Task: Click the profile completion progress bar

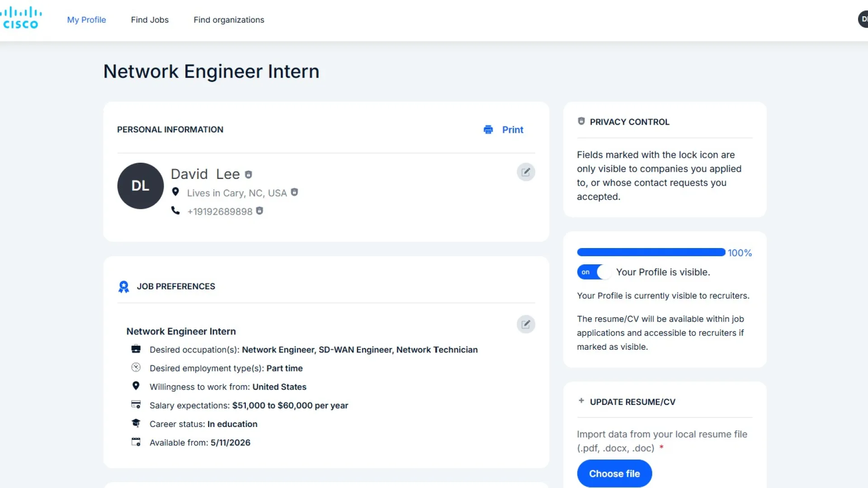Action: tap(651, 252)
